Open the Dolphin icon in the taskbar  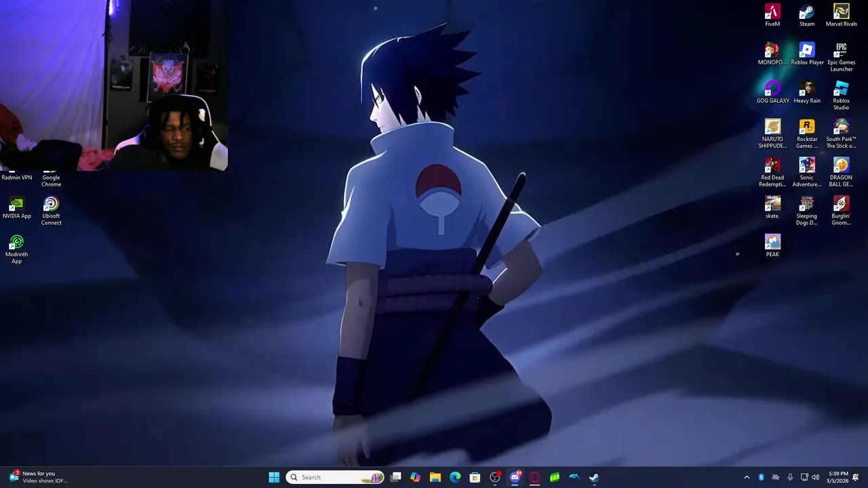(x=574, y=477)
